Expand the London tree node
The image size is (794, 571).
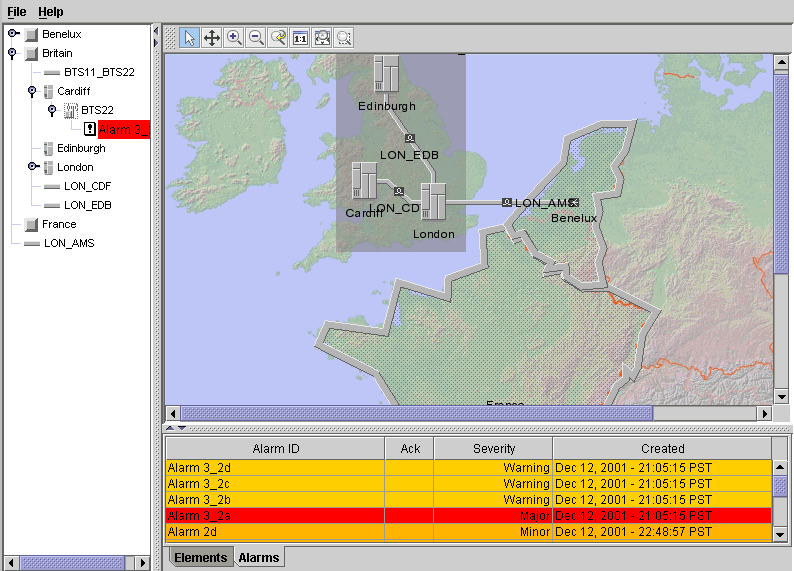[32, 167]
